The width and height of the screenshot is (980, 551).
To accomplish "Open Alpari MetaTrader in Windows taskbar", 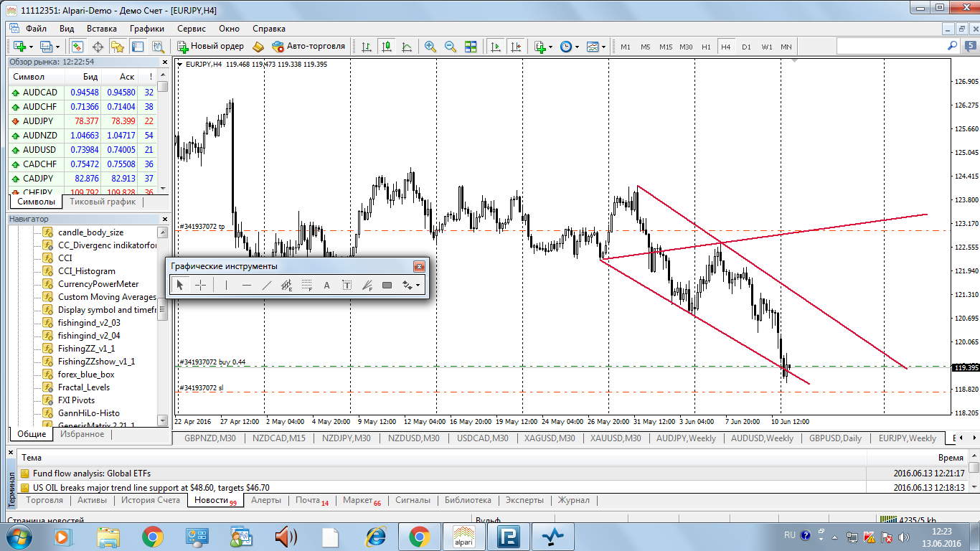I will [x=465, y=536].
